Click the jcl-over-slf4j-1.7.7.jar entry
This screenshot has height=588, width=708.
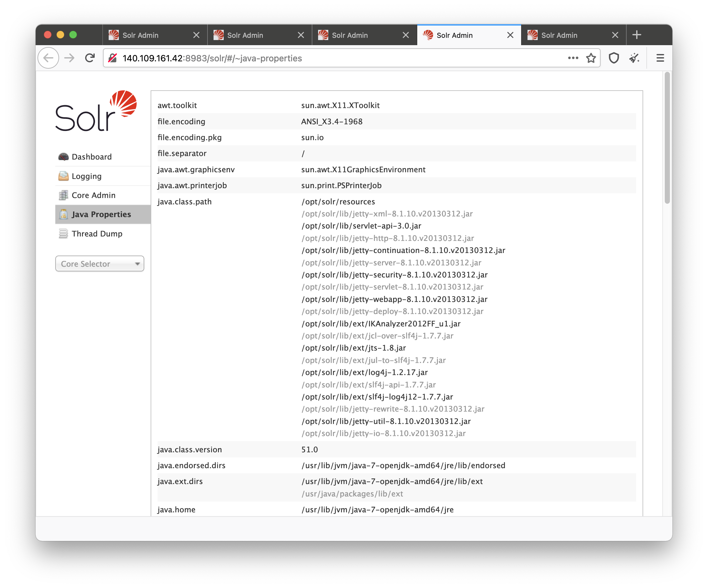click(377, 336)
